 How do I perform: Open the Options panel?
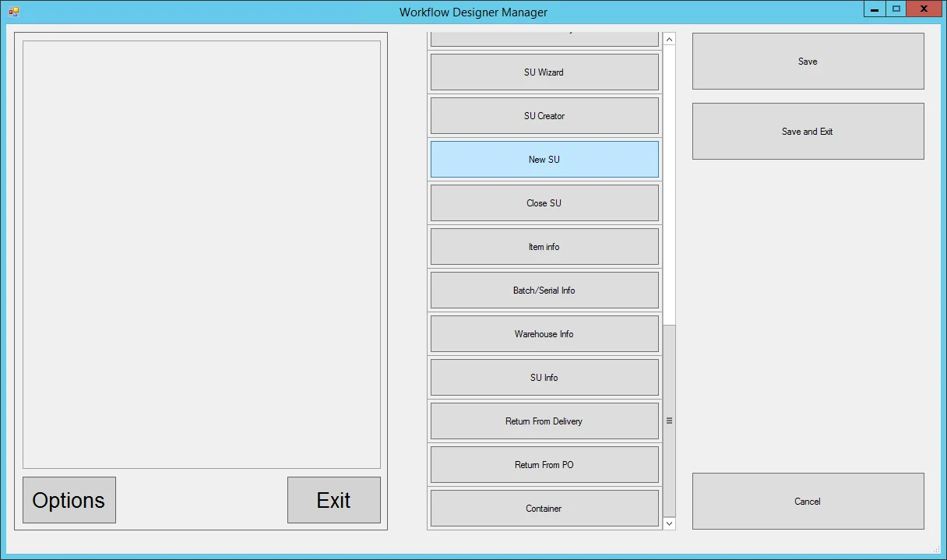(69, 500)
